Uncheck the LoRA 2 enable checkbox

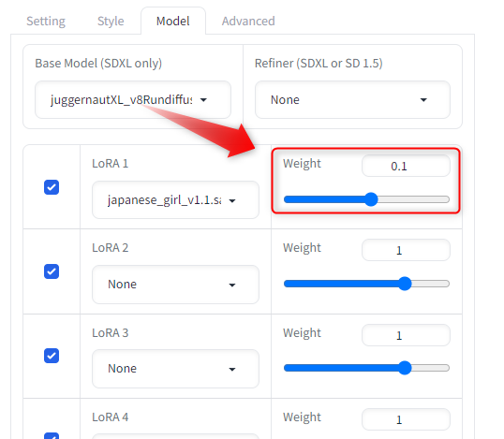point(52,271)
